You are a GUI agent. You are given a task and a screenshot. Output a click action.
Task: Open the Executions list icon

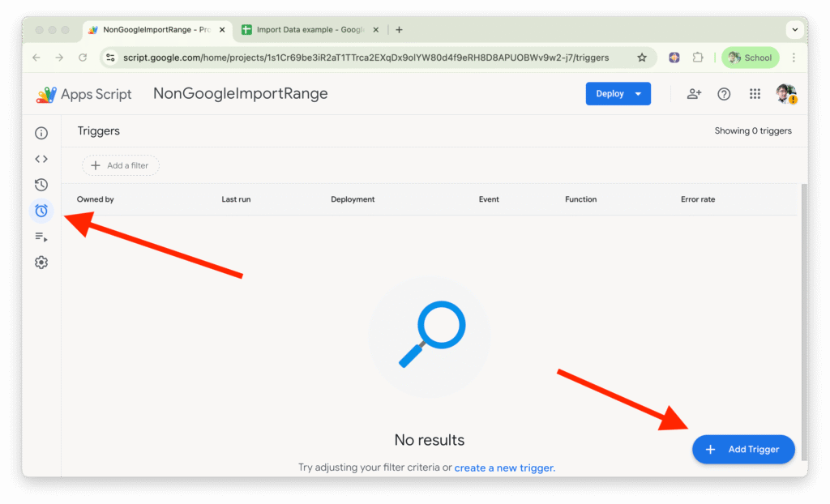click(x=41, y=237)
